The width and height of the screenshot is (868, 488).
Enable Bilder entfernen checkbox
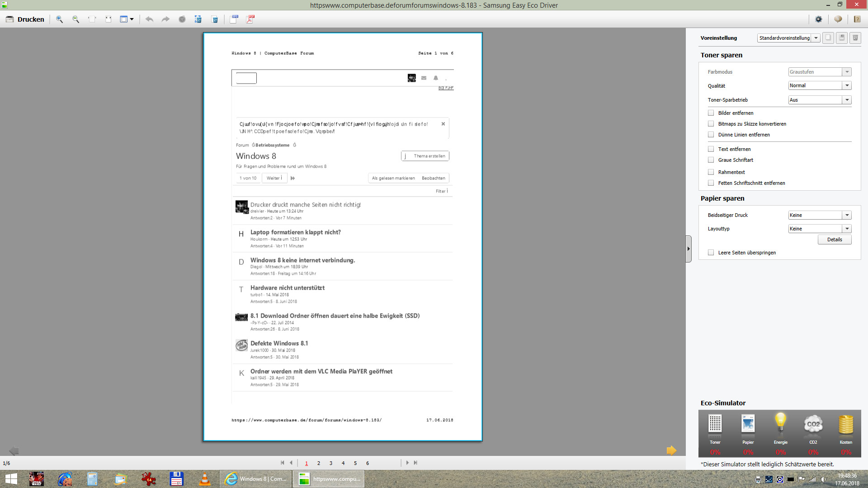(711, 113)
